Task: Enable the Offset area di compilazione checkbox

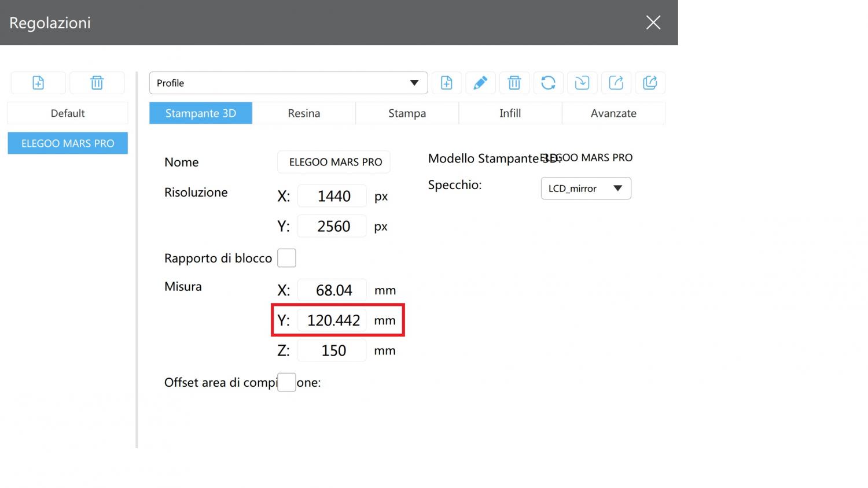Action: pos(286,382)
